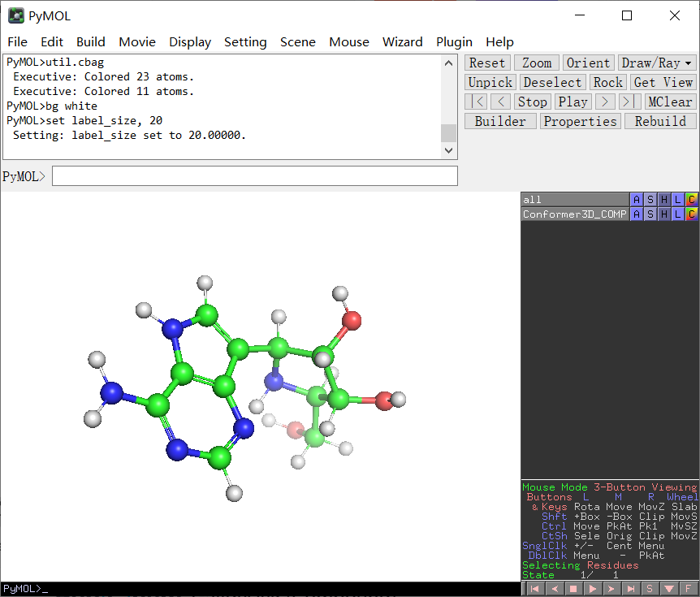Step forward one frame in bottom bar
The image size is (700, 597).
(x=611, y=589)
